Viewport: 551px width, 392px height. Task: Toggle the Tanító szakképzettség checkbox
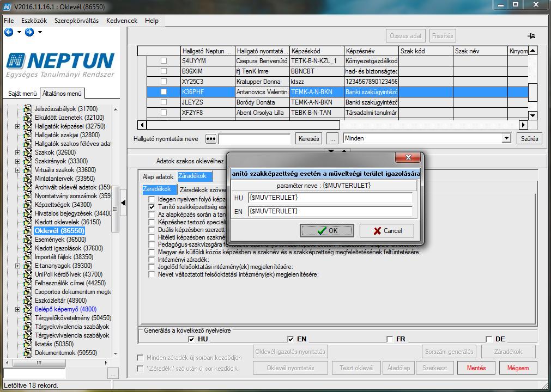pyautogui.click(x=152, y=207)
